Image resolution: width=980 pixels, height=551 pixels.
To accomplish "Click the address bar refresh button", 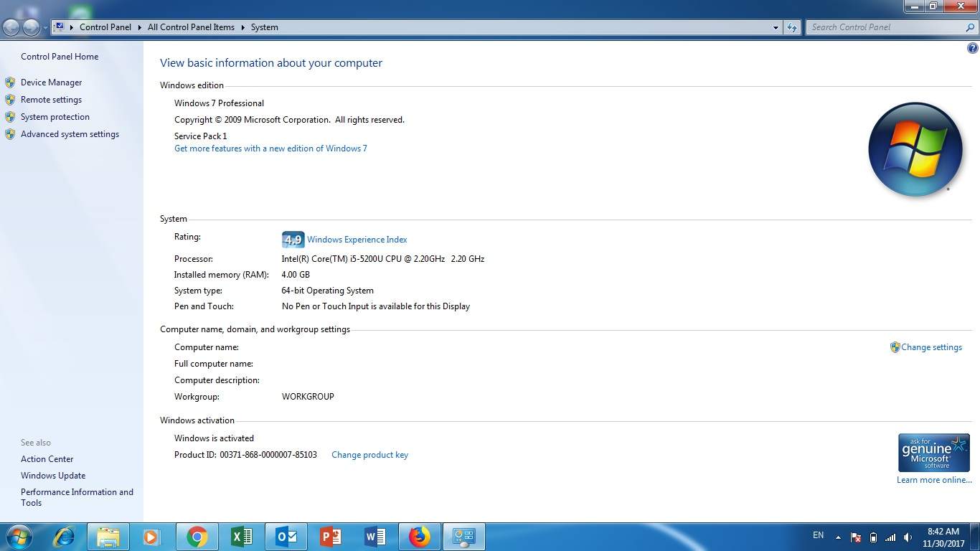I will [x=791, y=27].
